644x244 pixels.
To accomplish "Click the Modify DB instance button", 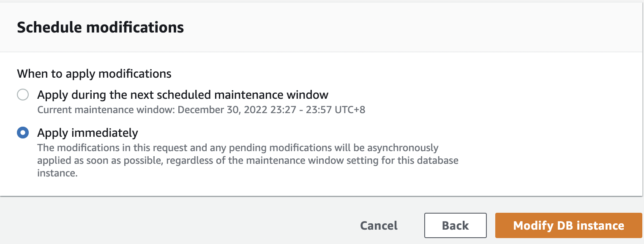I will [x=568, y=225].
